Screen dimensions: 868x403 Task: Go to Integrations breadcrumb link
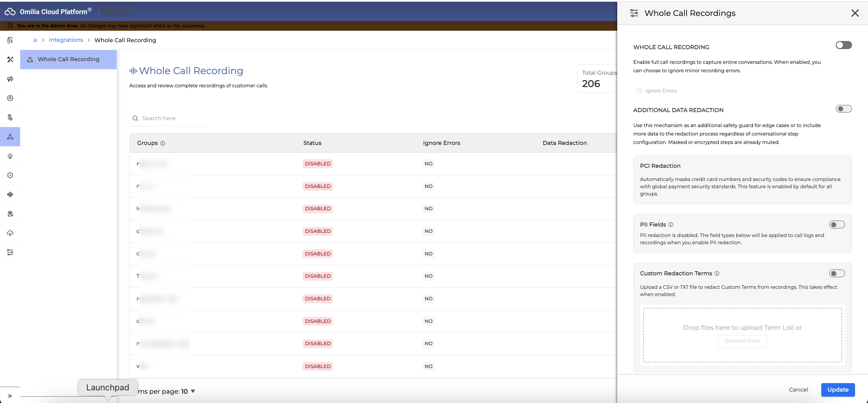(66, 40)
